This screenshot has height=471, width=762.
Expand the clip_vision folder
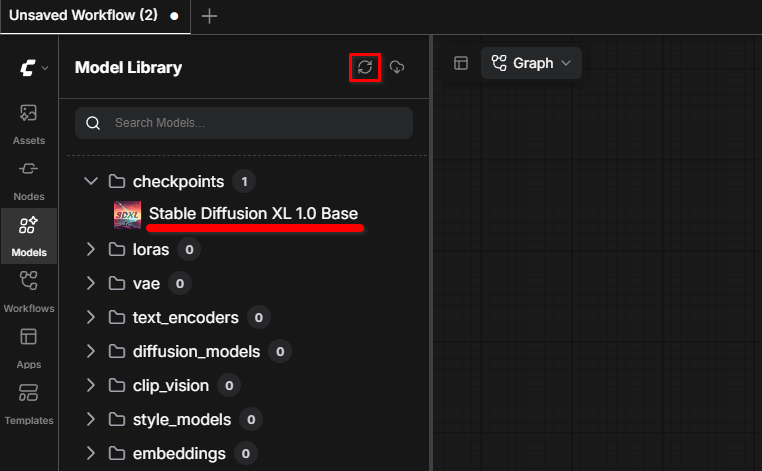pyautogui.click(x=91, y=385)
